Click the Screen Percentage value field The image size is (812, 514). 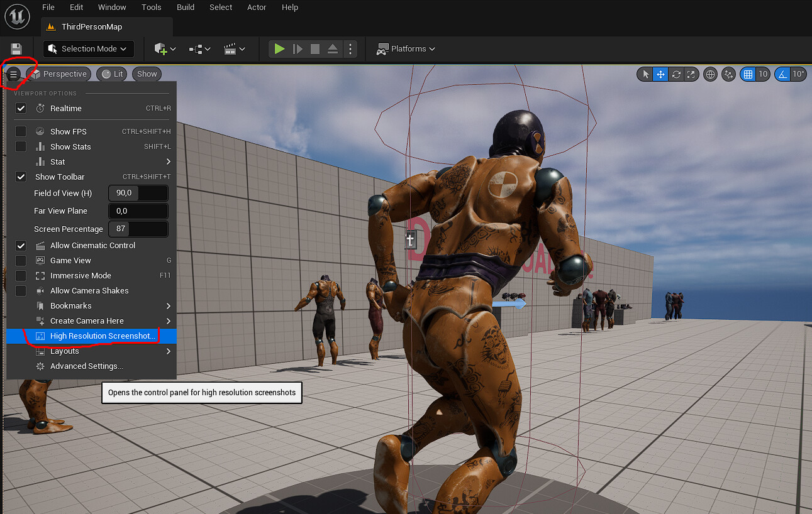(138, 229)
